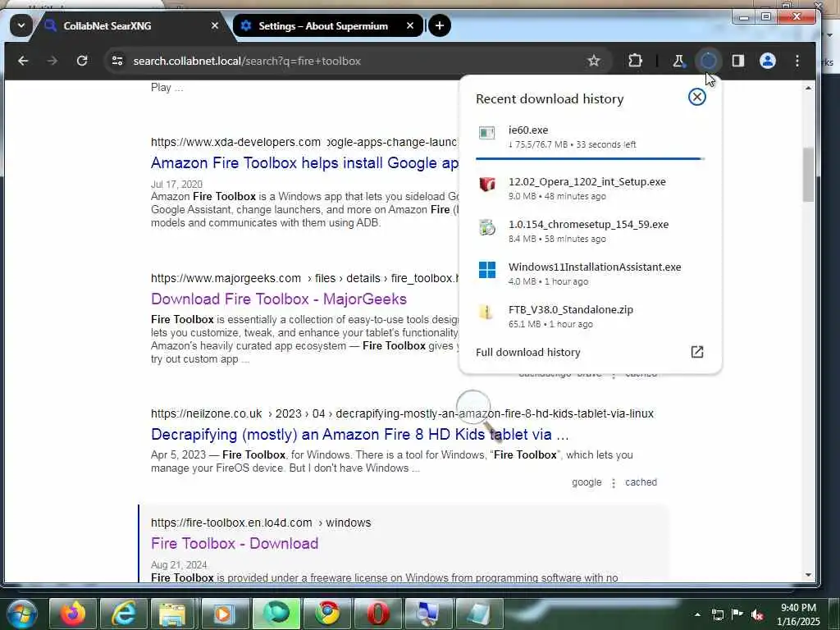Click the Downloads progress toolbar icon
The image size is (840, 630).
pyautogui.click(x=708, y=61)
